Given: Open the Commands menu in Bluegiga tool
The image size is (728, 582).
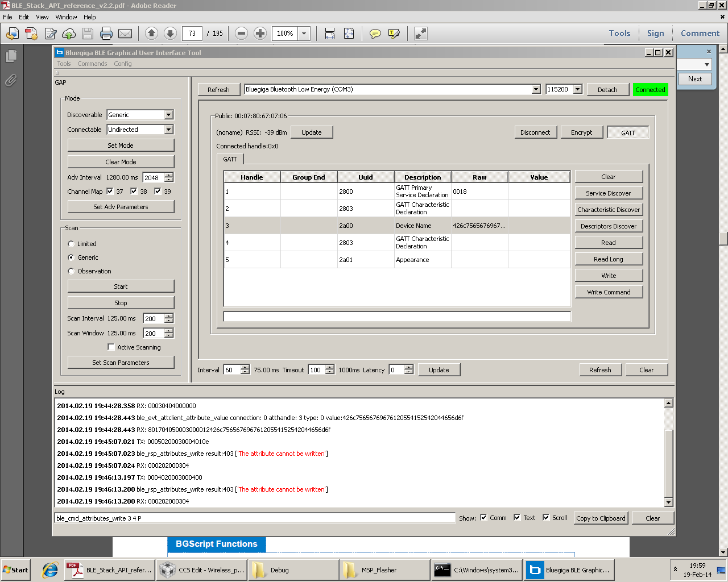Looking at the screenshot, I should (92, 64).
